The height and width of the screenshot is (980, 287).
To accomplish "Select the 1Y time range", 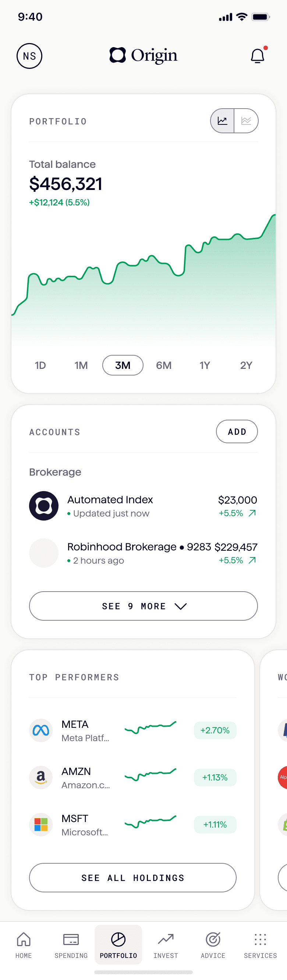I will 205,365.
